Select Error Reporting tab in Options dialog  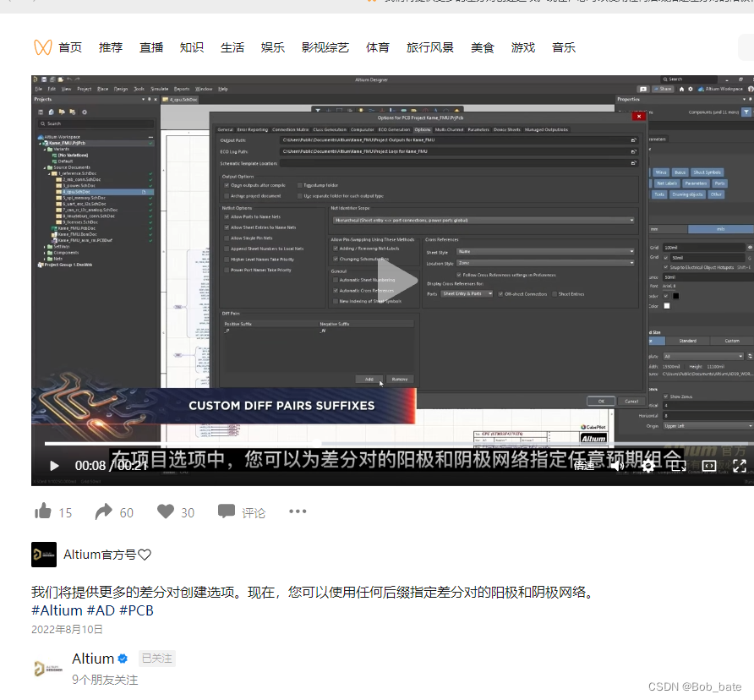tap(253, 129)
